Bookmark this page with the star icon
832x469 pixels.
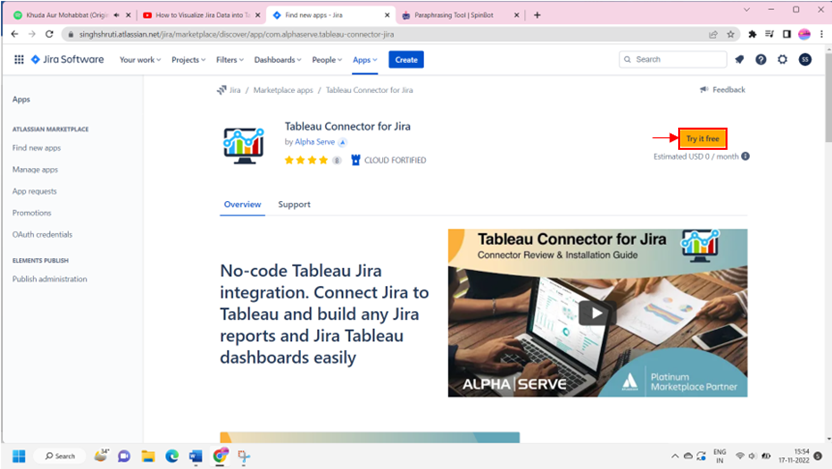731,34
